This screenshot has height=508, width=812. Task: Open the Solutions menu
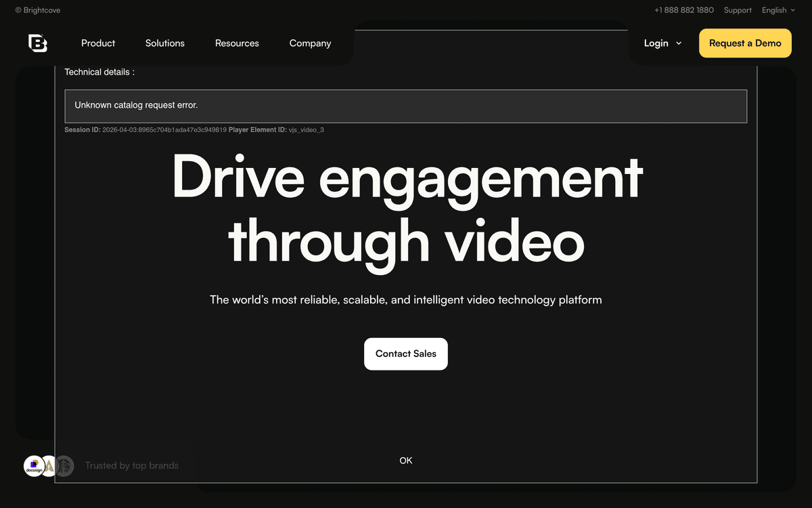(x=164, y=43)
